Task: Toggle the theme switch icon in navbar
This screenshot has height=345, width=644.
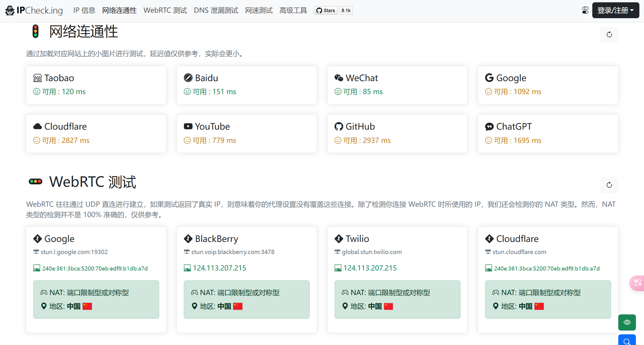Action: tap(585, 10)
